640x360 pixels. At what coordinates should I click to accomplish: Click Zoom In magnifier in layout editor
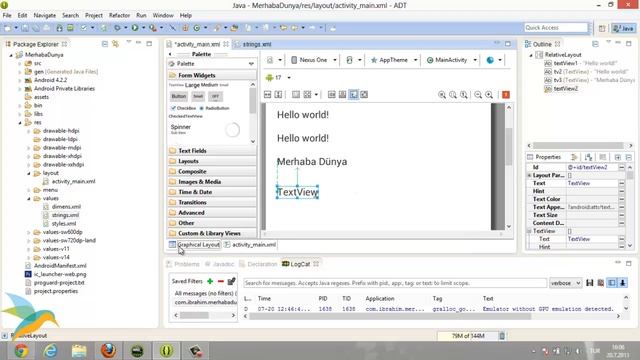pos(489,95)
